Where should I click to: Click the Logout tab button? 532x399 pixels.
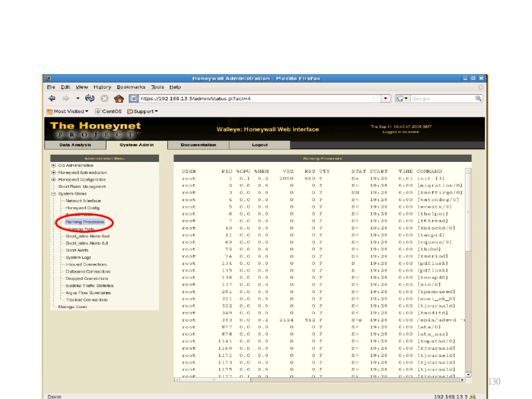click(x=260, y=145)
